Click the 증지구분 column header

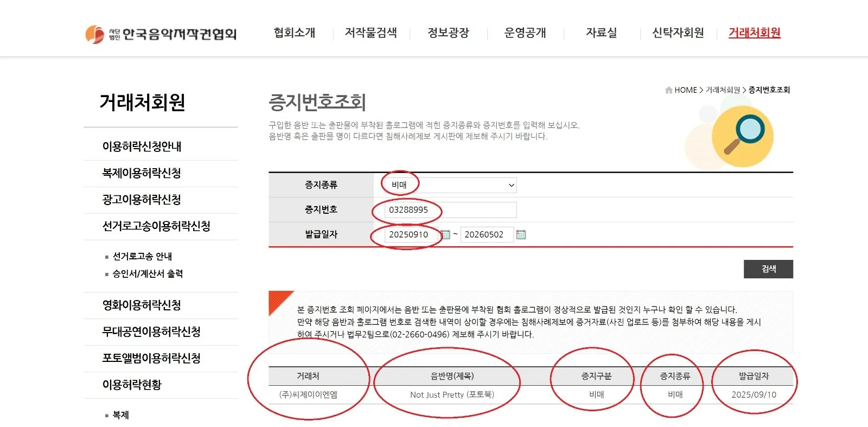pyautogui.click(x=596, y=376)
